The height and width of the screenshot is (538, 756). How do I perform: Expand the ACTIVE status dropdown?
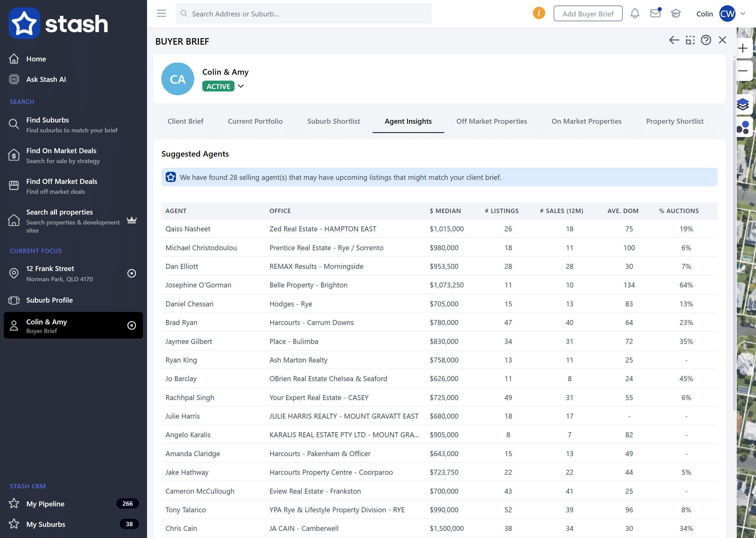(241, 87)
